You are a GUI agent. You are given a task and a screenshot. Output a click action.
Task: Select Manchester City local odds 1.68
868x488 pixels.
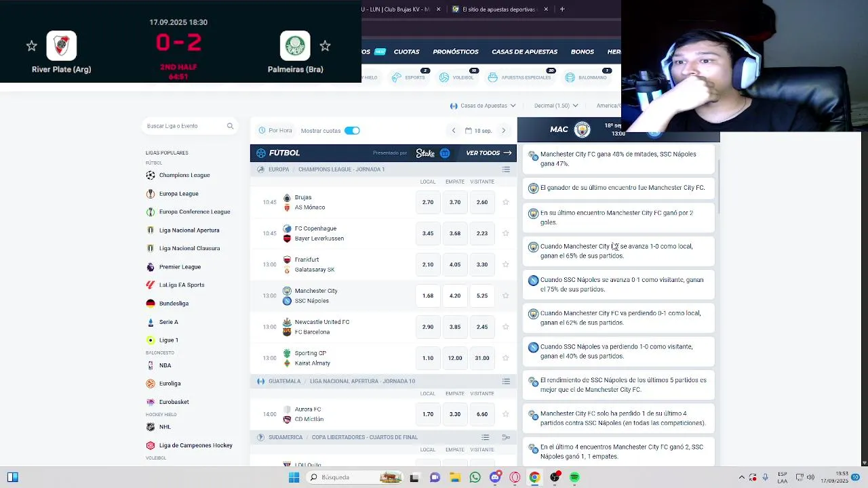pos(428,296)
